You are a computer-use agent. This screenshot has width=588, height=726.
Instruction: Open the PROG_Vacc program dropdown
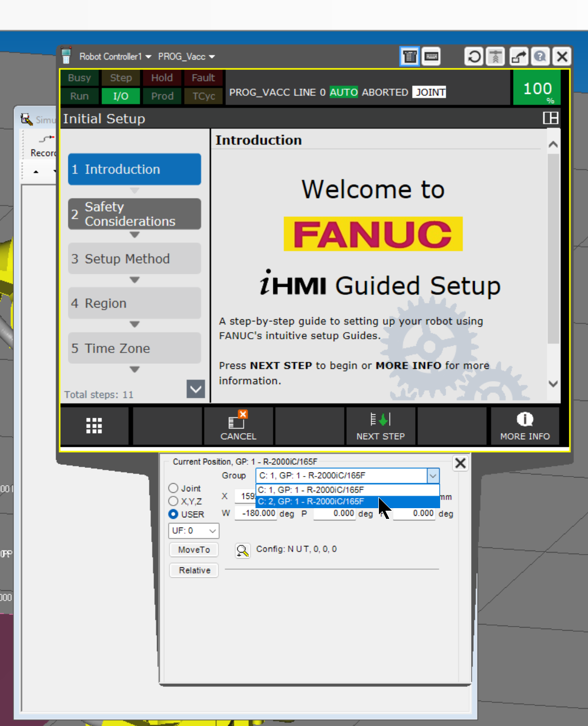tap(186, 57)
